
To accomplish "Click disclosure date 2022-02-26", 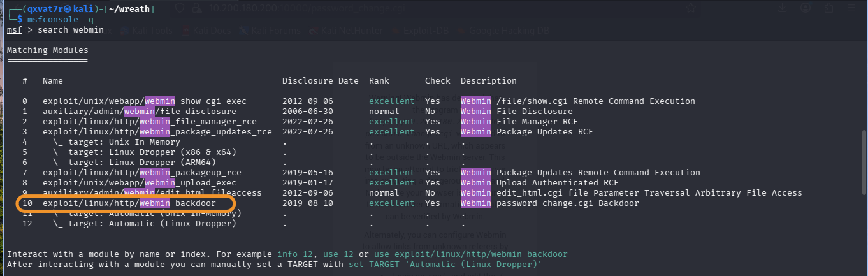I will 308,122.
